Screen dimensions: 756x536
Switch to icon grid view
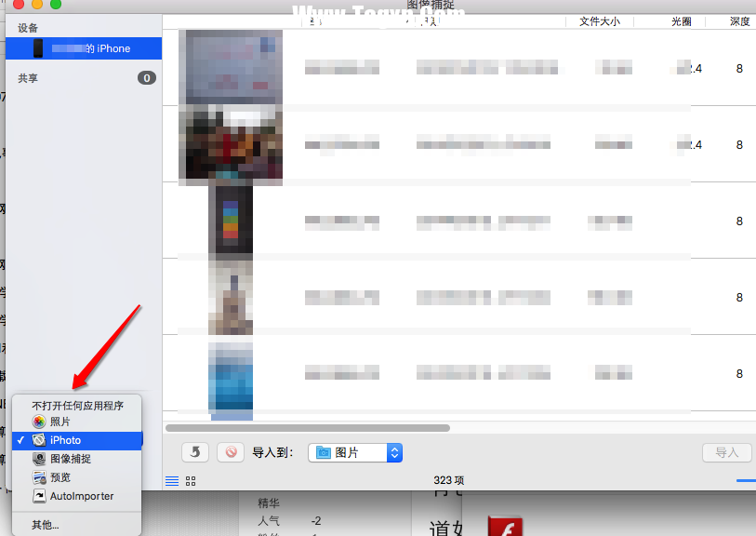click(x=191, y=481)
